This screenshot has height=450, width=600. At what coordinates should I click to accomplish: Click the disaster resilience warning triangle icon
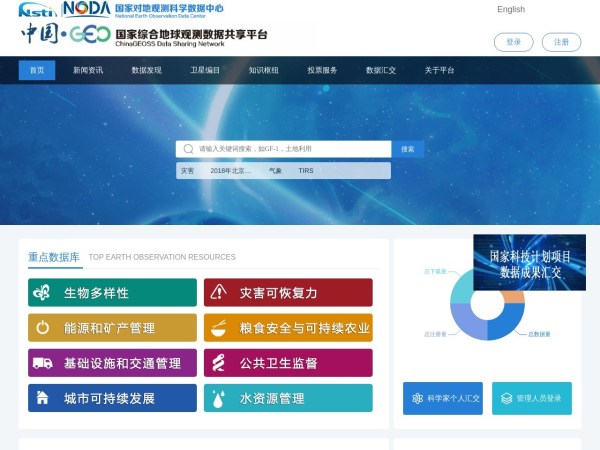coord(218,293)
